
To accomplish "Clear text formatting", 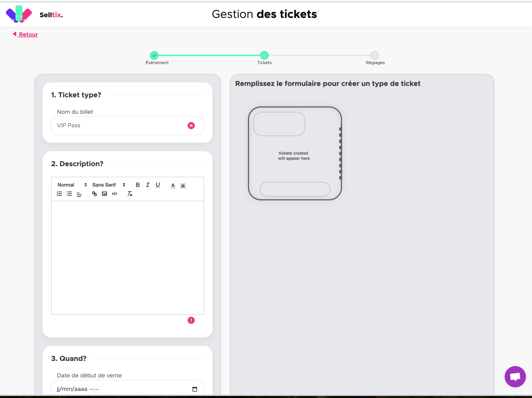I will click(x=130, y=194).
